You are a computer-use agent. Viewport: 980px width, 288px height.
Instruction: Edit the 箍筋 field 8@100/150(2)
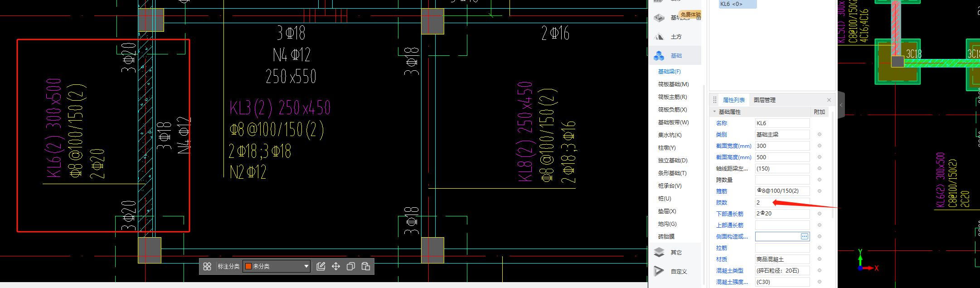point(782,191)
